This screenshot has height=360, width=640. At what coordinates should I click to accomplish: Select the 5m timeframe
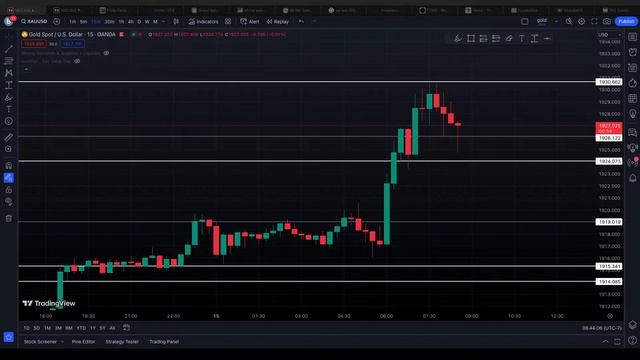click(83, 22)
